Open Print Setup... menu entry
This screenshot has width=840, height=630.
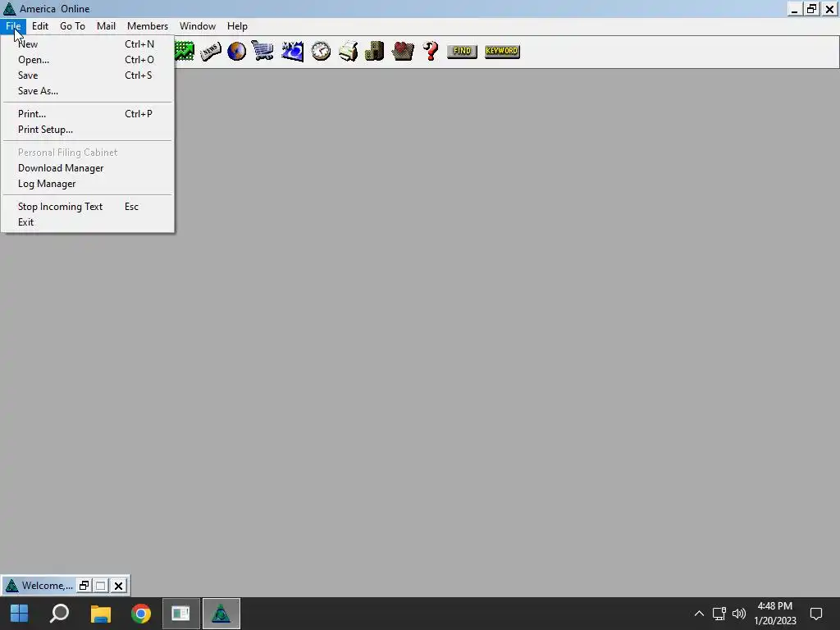coord(87,129)
